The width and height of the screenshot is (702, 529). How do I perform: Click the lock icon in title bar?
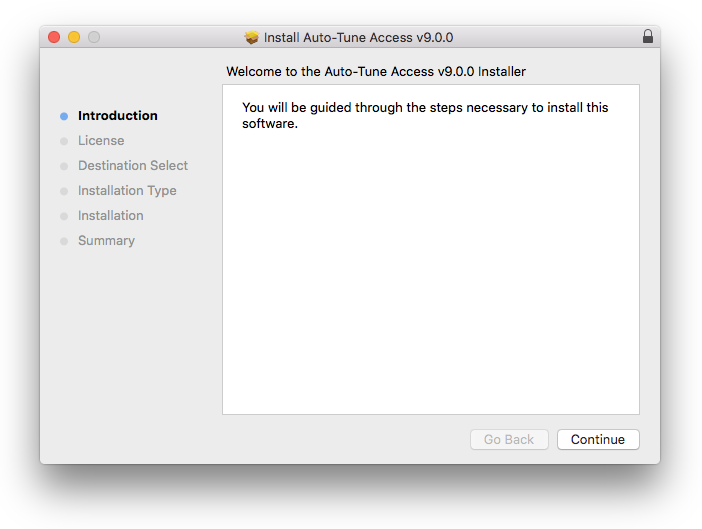tap(647, 37)
